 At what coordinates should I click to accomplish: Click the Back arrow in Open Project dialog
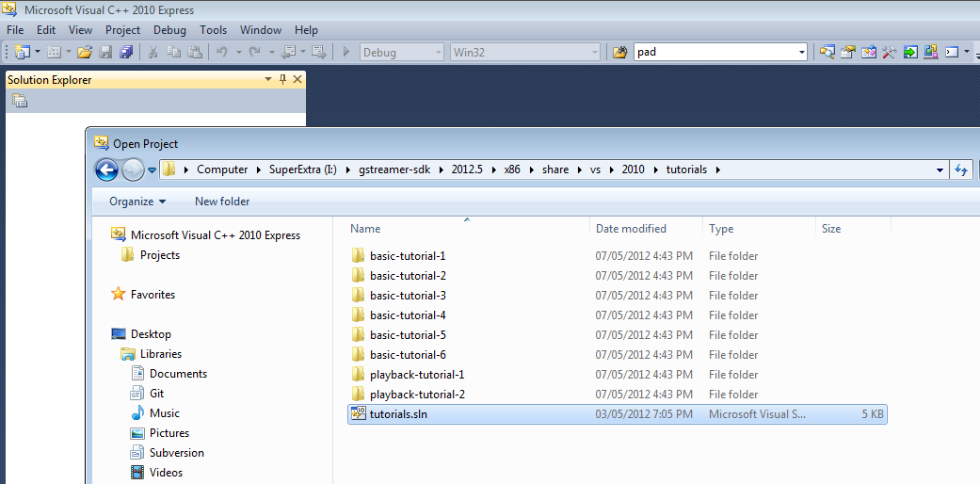pos(108,169)
